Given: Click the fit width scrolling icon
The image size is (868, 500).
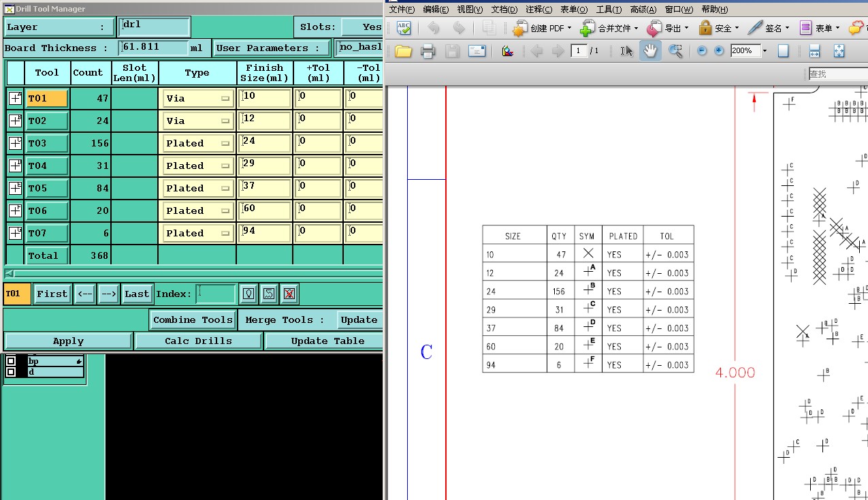Looking at the screenshot, I should pos(814,51).
